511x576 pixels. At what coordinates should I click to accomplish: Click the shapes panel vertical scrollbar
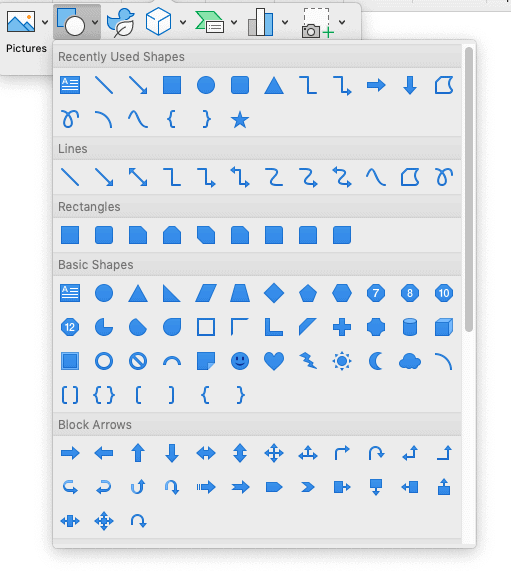pos(468,190)
